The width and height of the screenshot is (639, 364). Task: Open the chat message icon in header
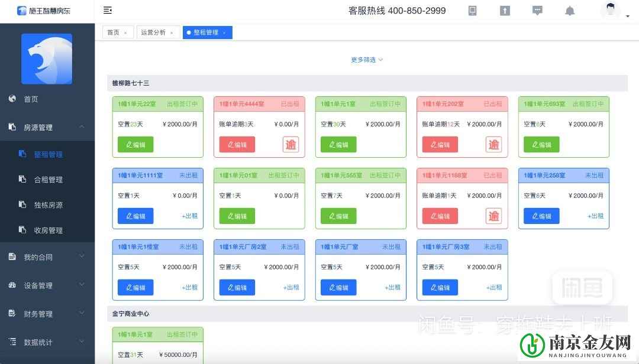pyautogui.click(x=537, y=11)
